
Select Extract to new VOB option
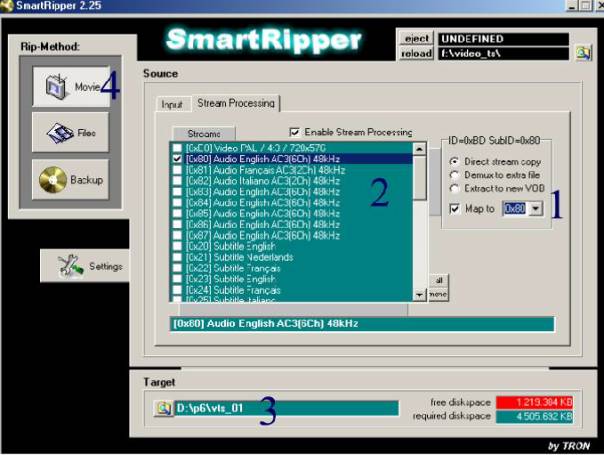coord(455,188)
